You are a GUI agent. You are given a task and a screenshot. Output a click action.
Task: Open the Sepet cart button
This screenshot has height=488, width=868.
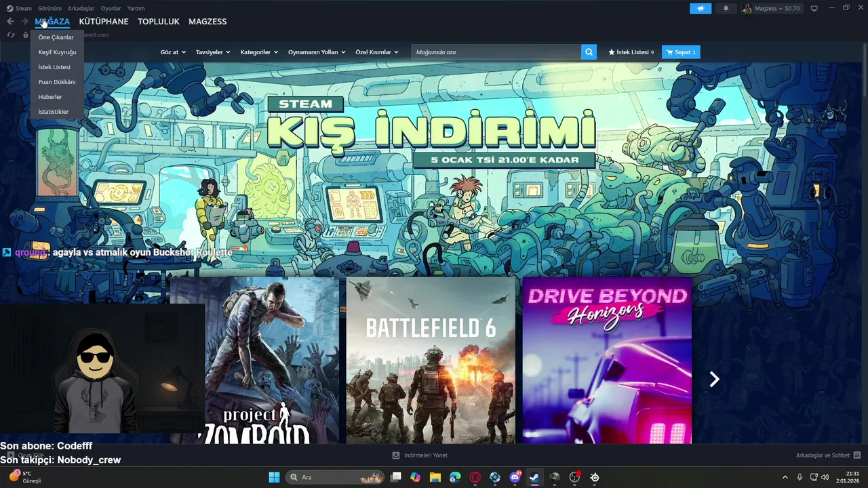(x=681, y=52)
